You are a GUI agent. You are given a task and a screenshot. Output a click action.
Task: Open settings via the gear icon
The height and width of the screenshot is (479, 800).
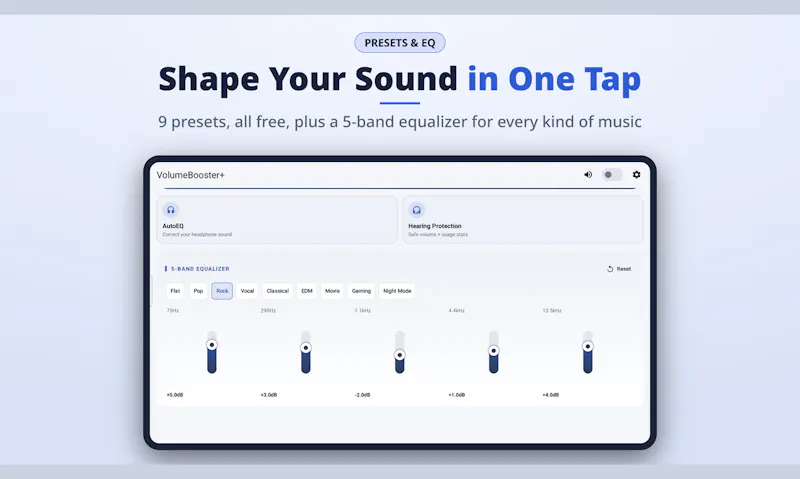click(636, 174)
